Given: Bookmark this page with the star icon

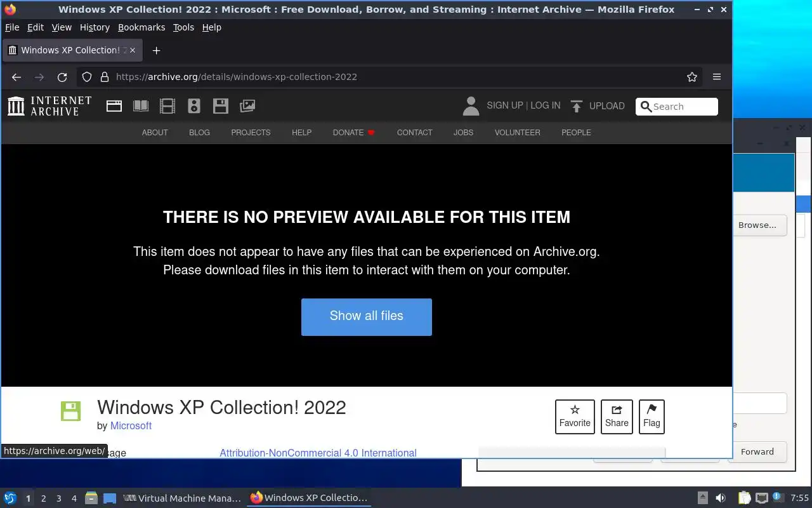Looking at the screenshot, I should point(692,77).
